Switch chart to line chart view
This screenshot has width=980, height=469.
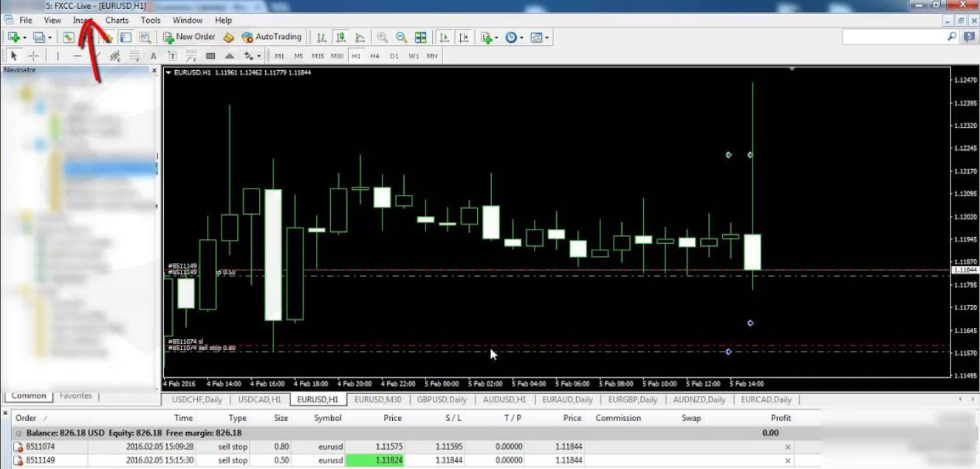click(360, 37)
